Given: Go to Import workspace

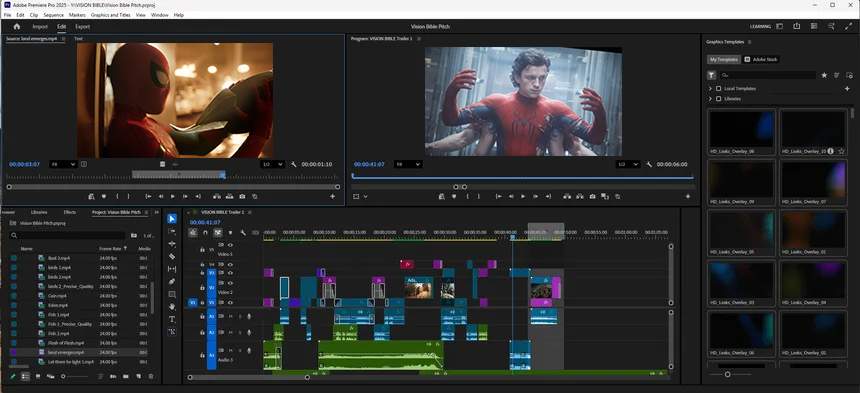Looking at the screenshot, I should point(40,26).
